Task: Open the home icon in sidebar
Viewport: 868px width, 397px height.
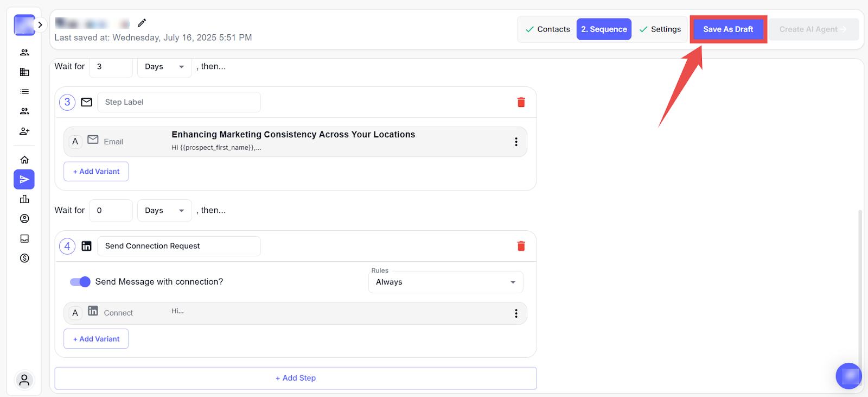Action: (24, 160)
